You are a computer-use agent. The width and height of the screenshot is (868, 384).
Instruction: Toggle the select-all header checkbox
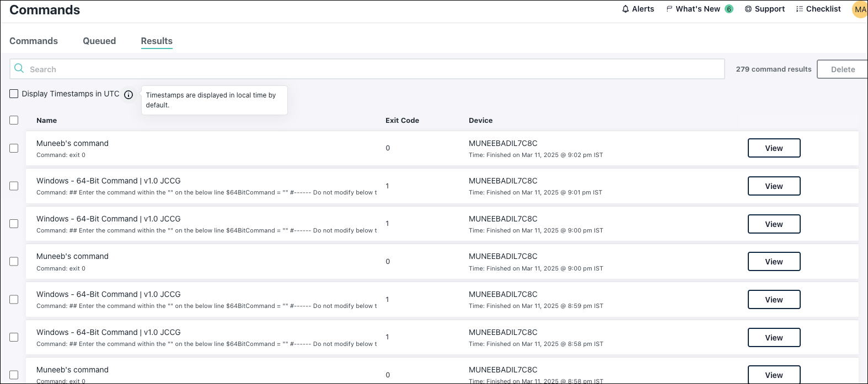tap(14, 120)
